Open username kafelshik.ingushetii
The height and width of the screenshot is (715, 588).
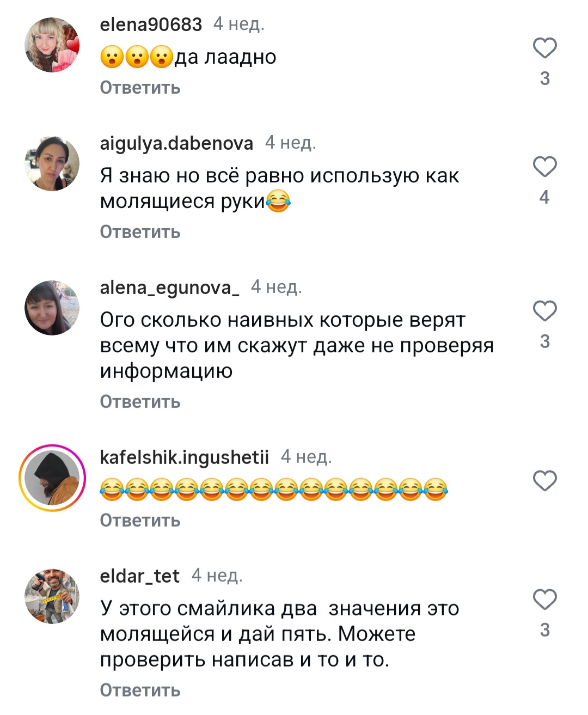[184, 457]
